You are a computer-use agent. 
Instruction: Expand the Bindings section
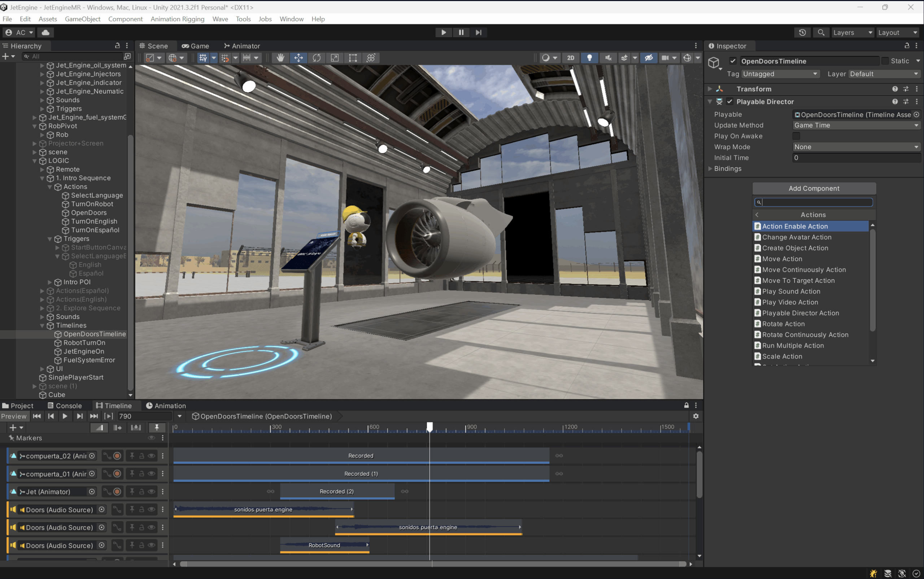tap(728, 168)
